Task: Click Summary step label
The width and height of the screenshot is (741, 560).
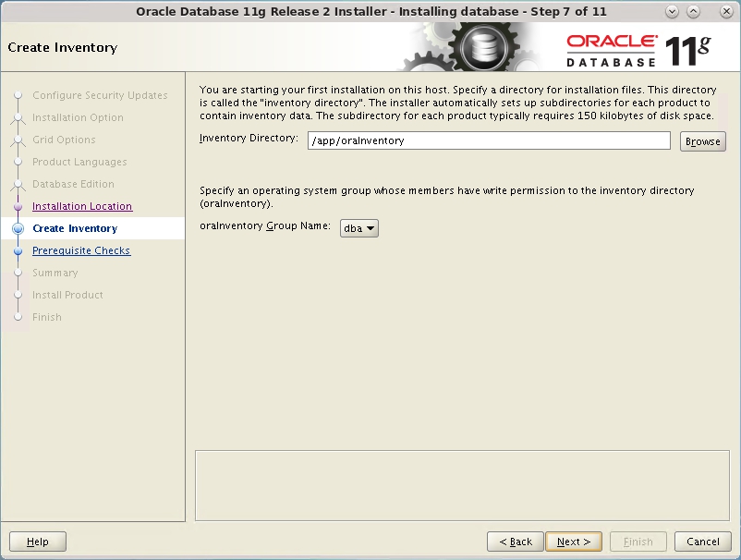Action: [55, 273]
